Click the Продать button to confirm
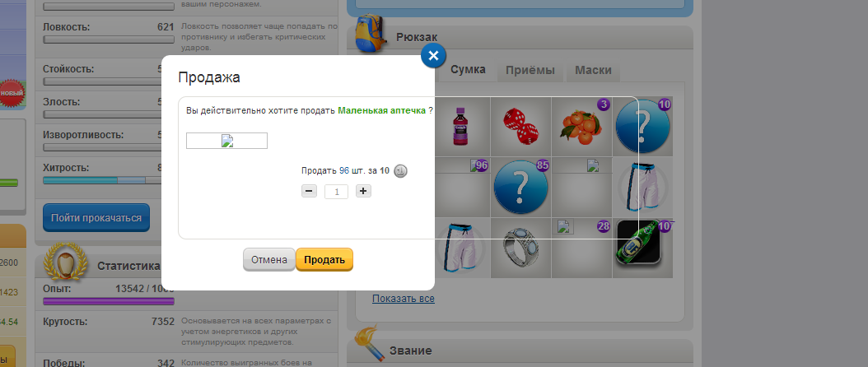 (x=324, y=260)
